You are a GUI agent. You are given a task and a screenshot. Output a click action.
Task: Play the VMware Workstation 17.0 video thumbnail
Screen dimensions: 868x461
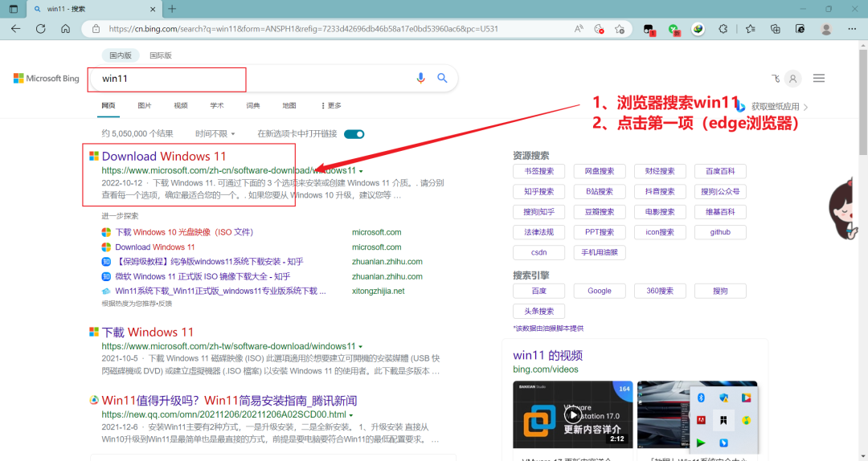(573, 414)
